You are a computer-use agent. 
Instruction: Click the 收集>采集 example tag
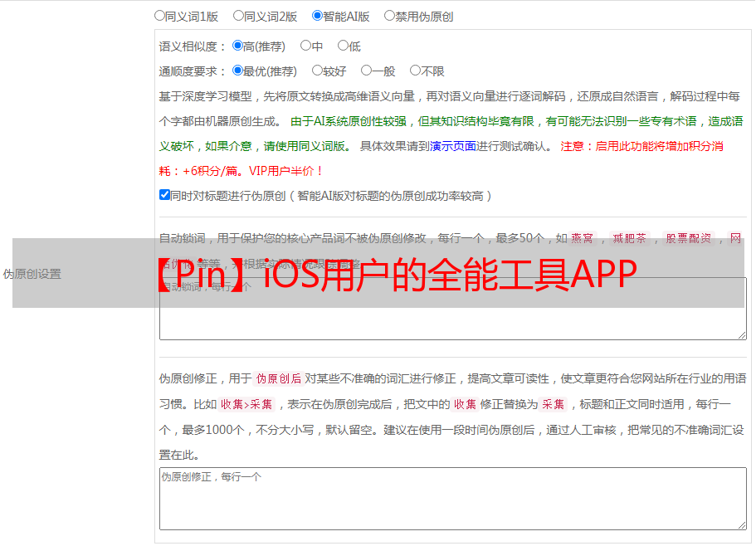(246, 404)
